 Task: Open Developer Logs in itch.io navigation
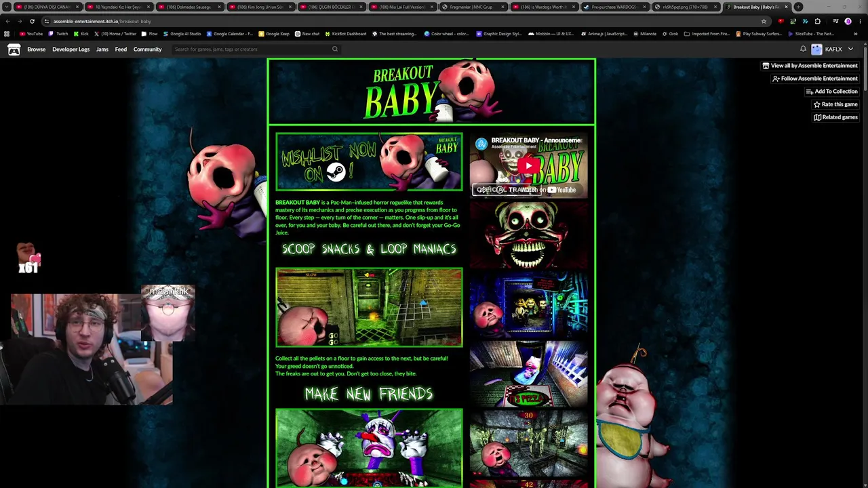coord(71,49)
